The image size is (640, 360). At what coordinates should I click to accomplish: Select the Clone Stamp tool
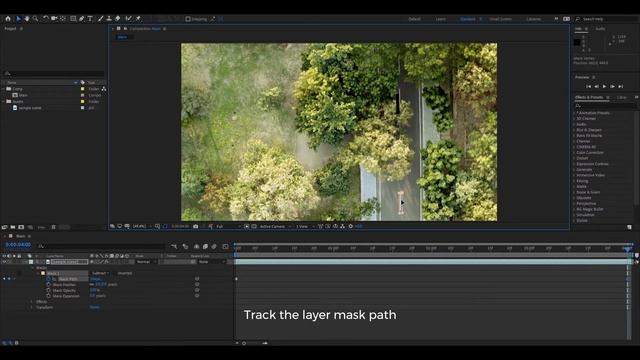(x=109, y=18)
